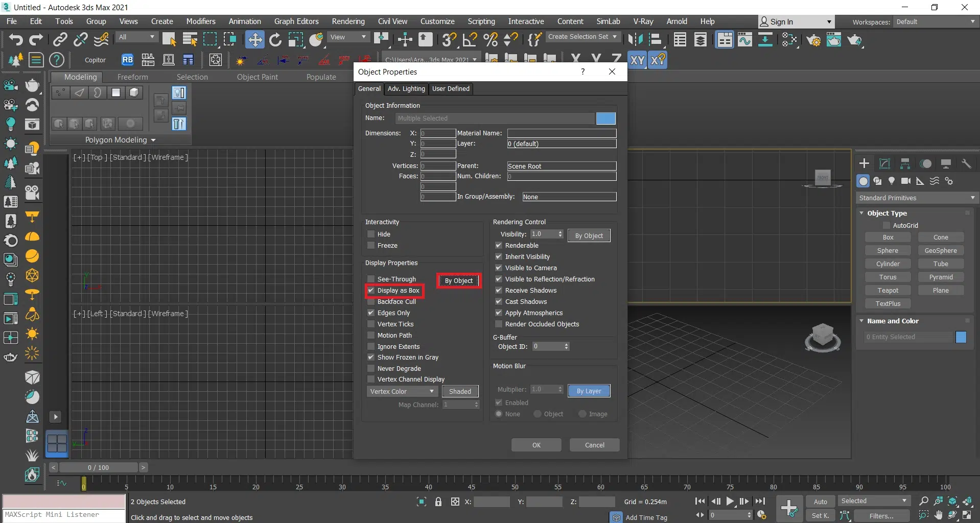
Task: Select the Move transform tool
Action: (254, 39)
